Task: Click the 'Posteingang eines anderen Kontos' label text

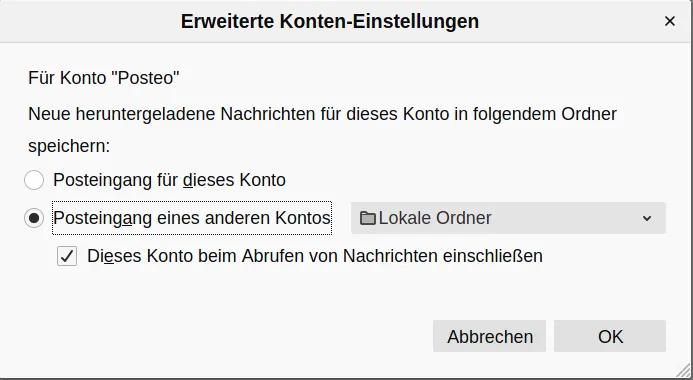Action: pos(192,218)
